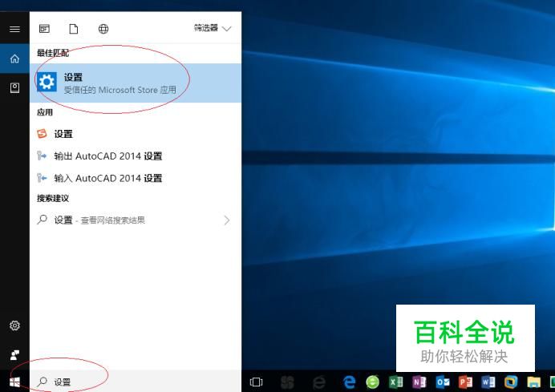This screenshot has height=392, width=555.
Task: Open 输出 AutoCAD 2014 设置
Action: [136, 156]
